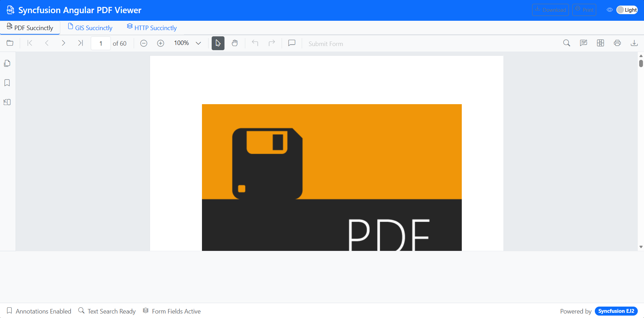Click the PDF cover page image

[332, 178]
